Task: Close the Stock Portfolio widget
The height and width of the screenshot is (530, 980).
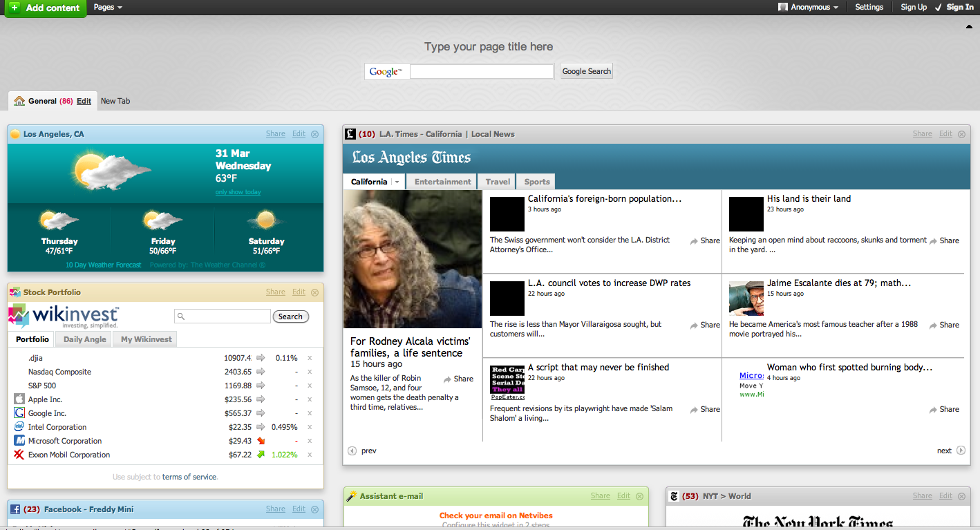Action: pos(315,292)
